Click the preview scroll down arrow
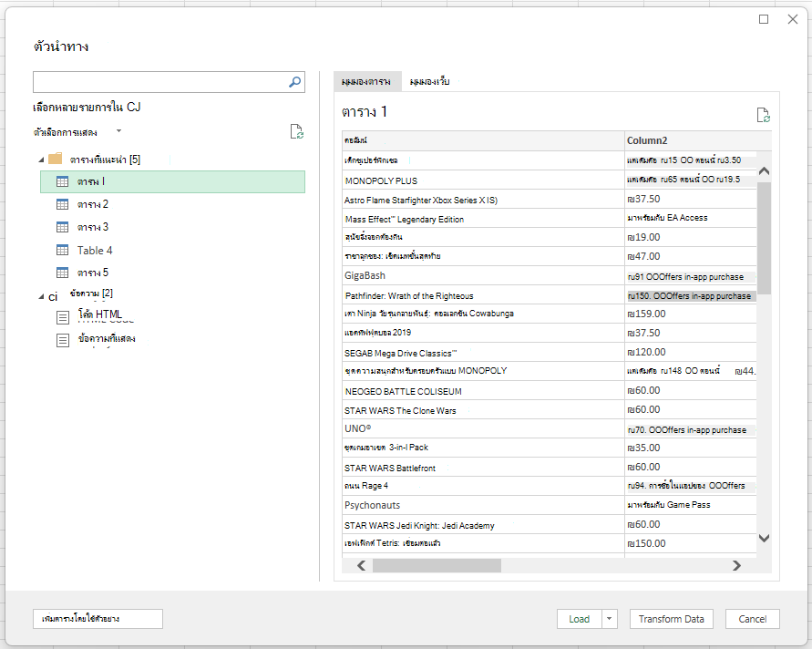 pos(764,538)
